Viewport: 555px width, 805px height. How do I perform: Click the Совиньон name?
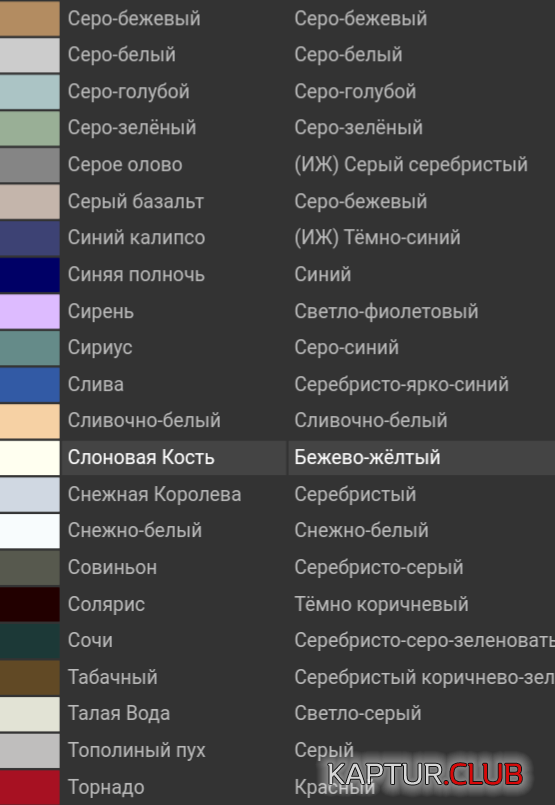(x=112, y=568)
